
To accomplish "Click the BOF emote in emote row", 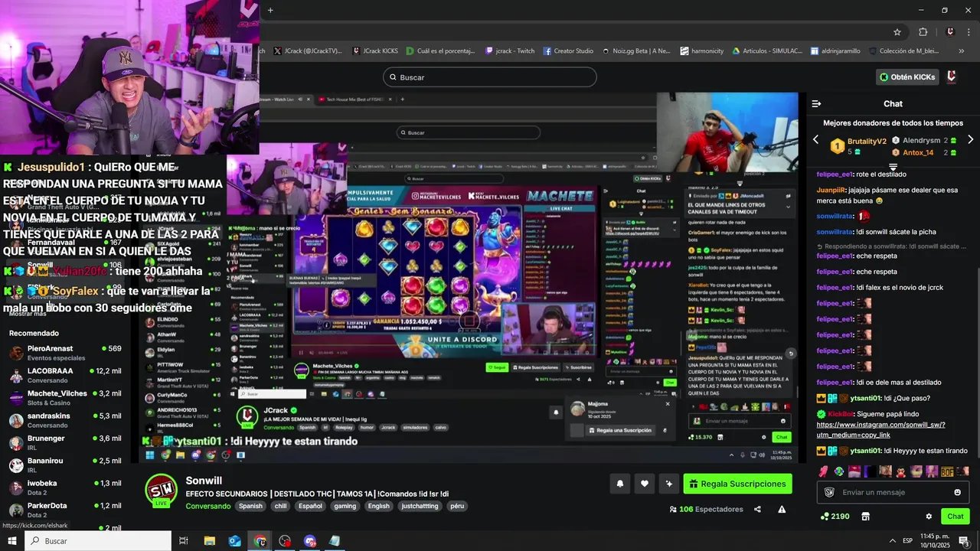I will point(947,471).
